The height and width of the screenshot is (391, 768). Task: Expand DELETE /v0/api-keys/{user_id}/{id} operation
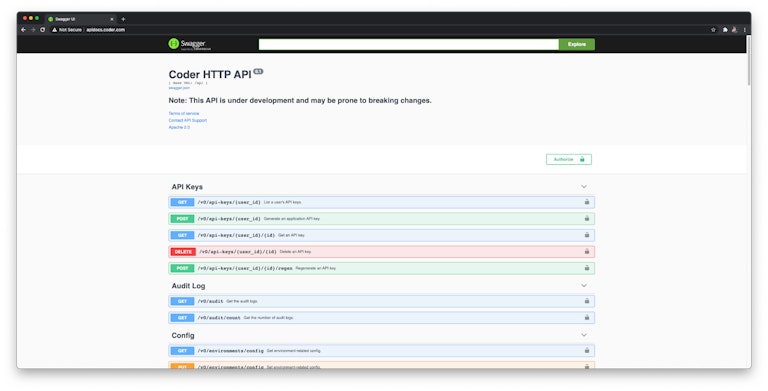click(382, 251)
